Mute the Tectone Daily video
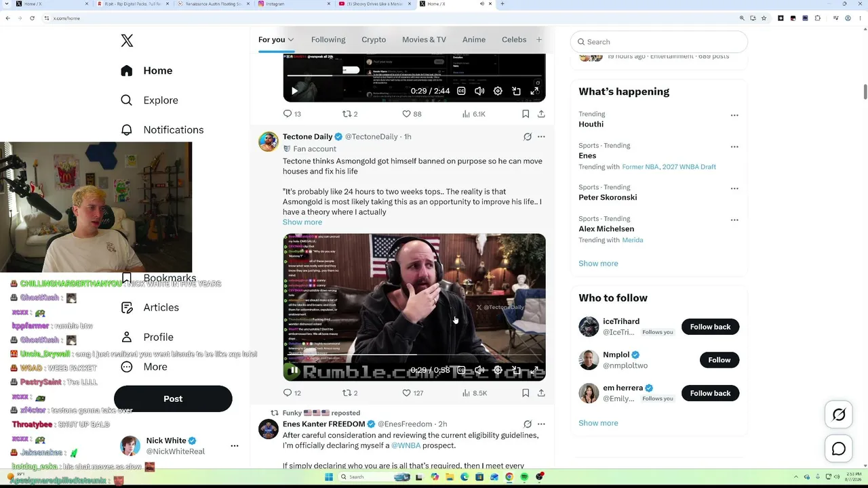This screenshot has width=868, height=488. tap(479, 370)
